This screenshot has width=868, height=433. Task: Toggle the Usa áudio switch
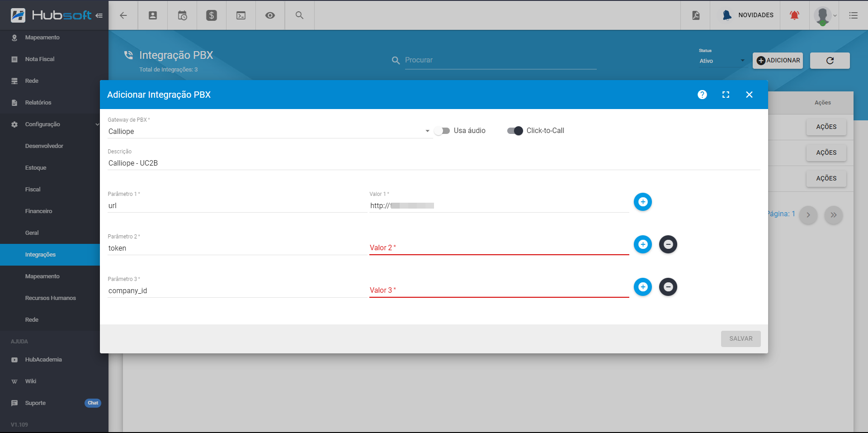pyautogui.click(x=442, y=131)
